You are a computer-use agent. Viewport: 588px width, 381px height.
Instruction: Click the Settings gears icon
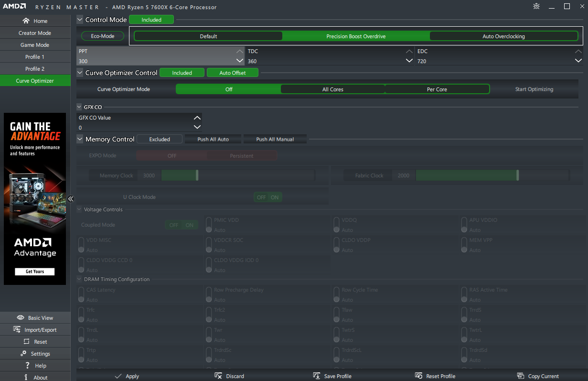pos(23,353)
